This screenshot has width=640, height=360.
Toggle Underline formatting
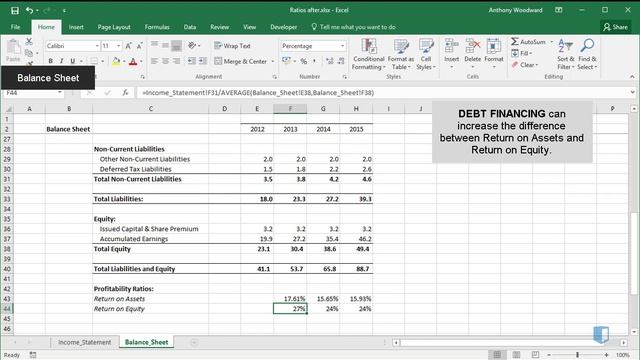73,61
